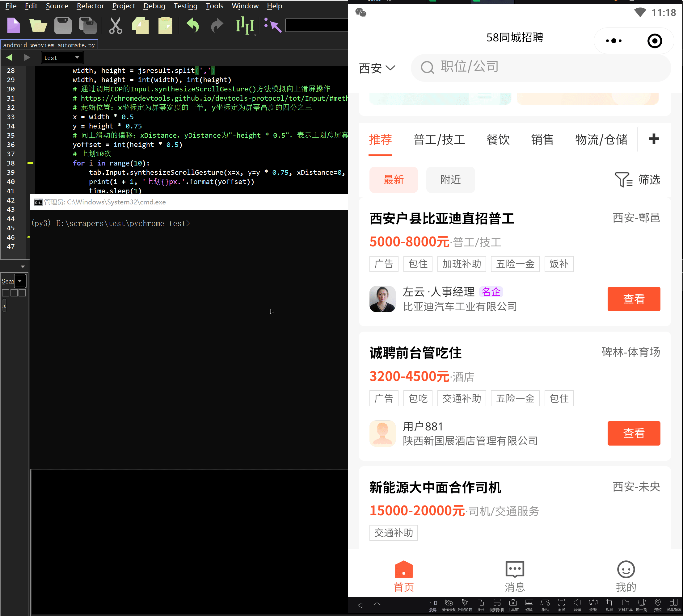The width and height of the screenshot is (683, 616).
Task: Open the three-dots mini program menu
Action: click(613, 41)
